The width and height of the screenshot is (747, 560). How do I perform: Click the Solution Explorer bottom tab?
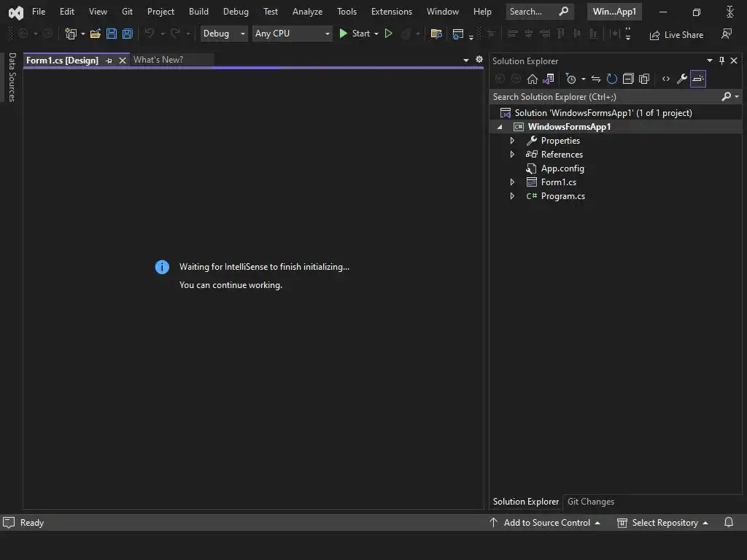coord(525,502)
